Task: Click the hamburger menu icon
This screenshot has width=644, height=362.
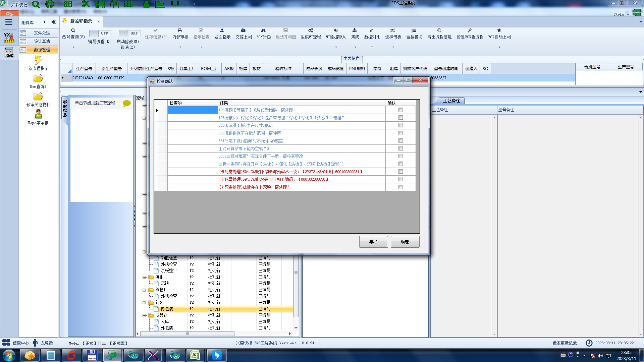Action: point(9,22)
